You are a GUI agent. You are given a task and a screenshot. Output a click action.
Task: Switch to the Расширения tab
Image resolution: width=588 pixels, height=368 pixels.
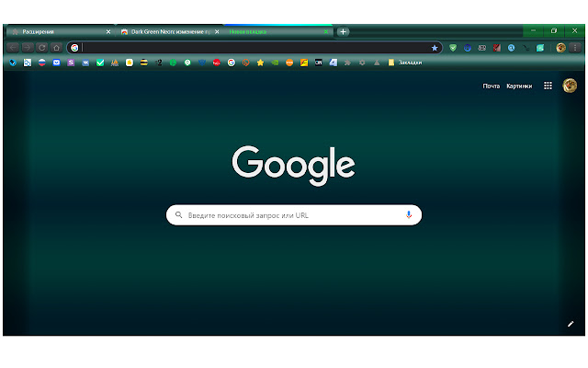click(59, 31)
